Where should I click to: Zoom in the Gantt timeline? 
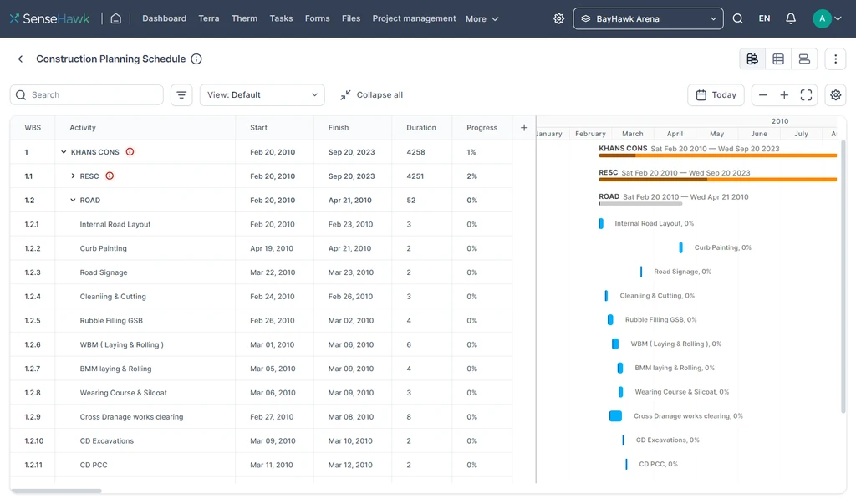click(784, 95)
